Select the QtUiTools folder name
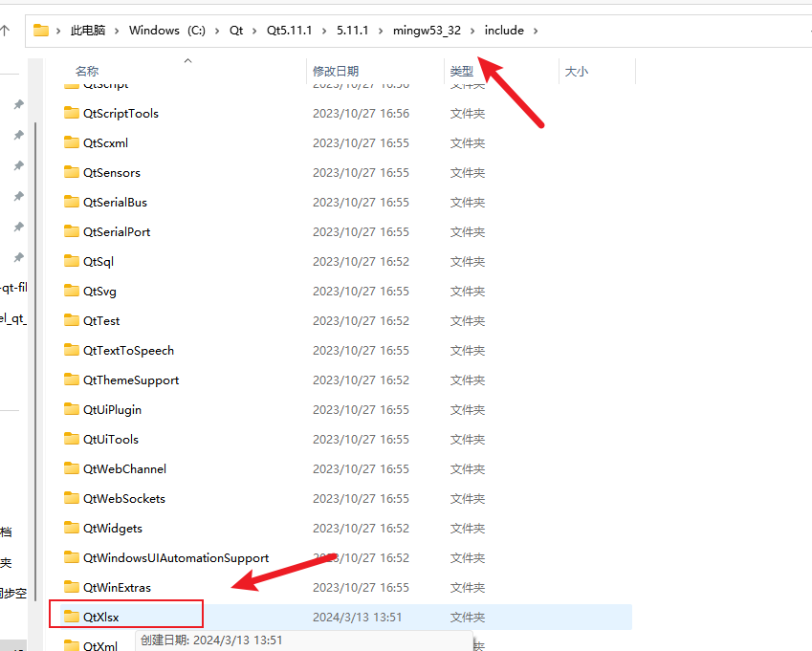Viewport: 812px width, 651px height. click(111, 440)
